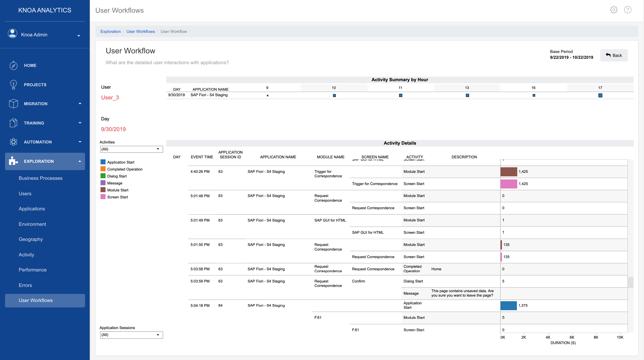Click Dialog Start legend color swatch
Screen dimensions: 644x360
click(x=103, y=176)
